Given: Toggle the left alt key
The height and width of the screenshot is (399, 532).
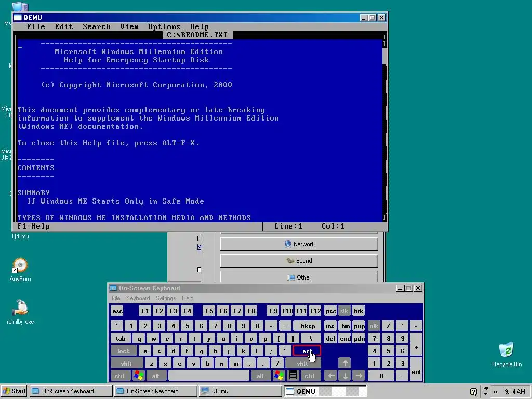Looking at the screenshot, I should coord(156,376).
